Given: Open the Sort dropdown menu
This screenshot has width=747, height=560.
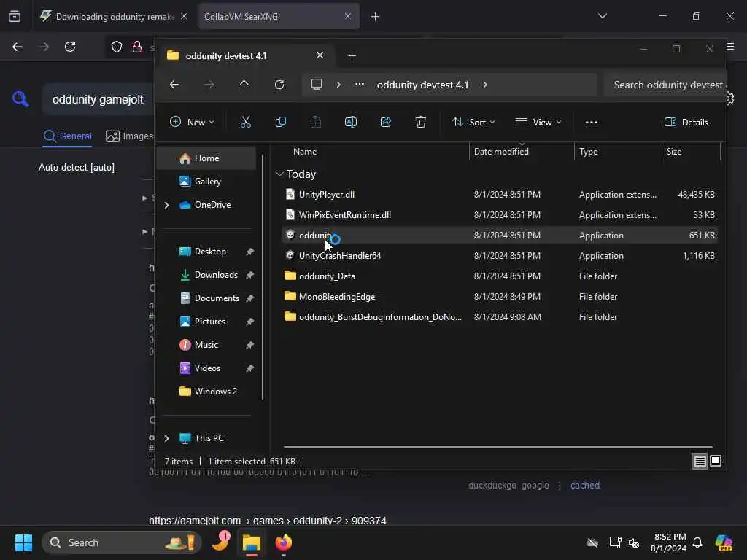Looking at the screenshot, I should click(x=473, y=122).
